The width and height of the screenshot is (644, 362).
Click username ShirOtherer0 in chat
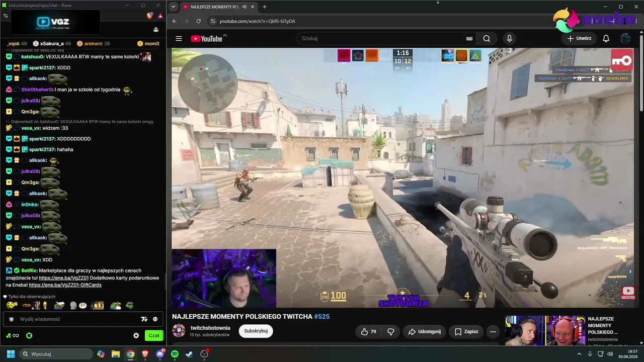(x=37, y=89)
